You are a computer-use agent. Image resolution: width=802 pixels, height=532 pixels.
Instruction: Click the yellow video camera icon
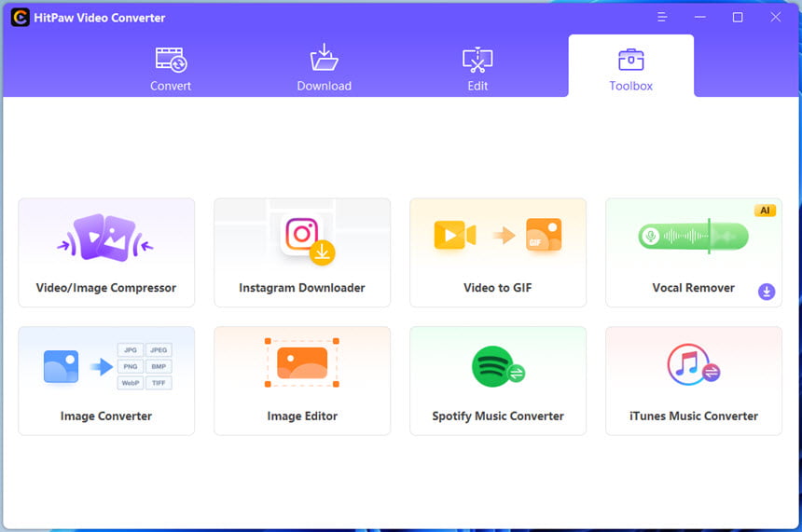click(x=455, y=235)
